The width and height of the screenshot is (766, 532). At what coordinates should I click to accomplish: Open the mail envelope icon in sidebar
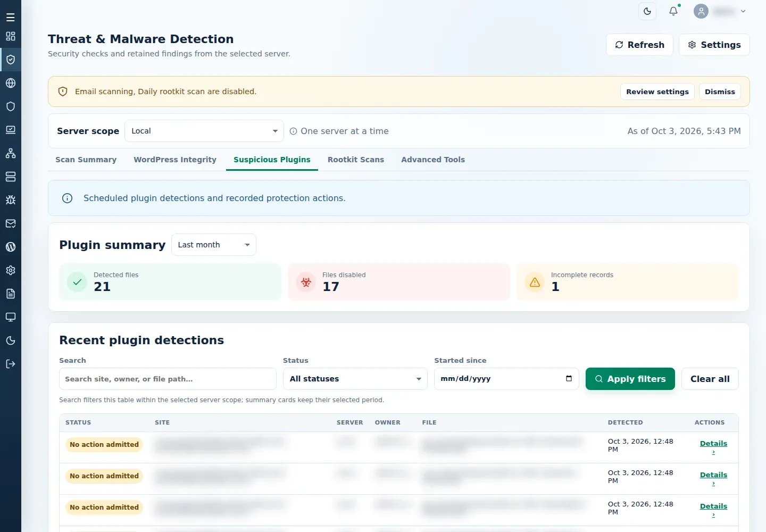(11, 223)
